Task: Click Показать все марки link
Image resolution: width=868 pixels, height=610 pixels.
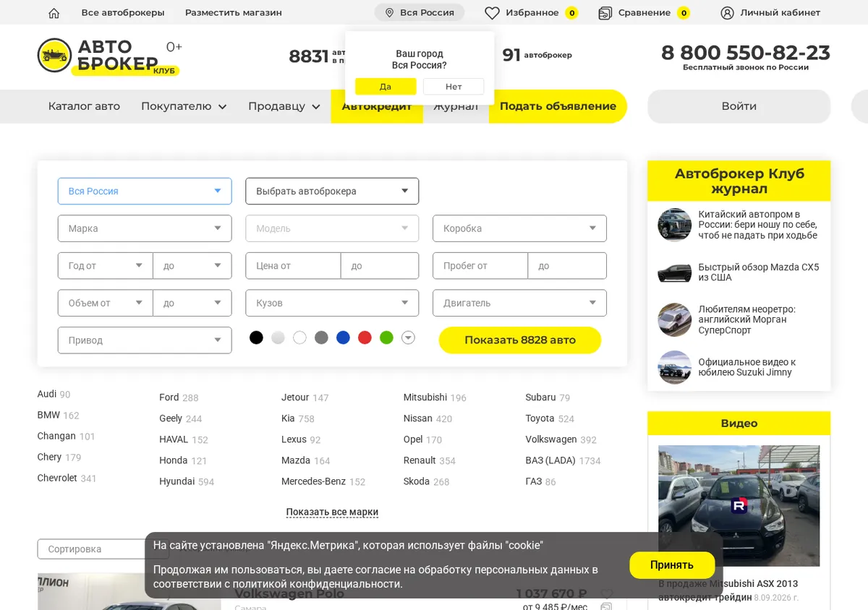Action: (332, 512)
